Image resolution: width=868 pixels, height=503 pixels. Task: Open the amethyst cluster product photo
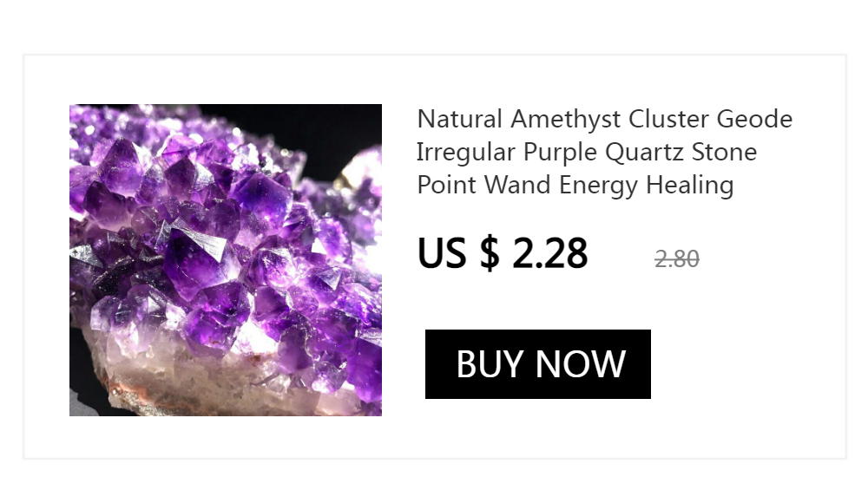[x=226, y=260]
